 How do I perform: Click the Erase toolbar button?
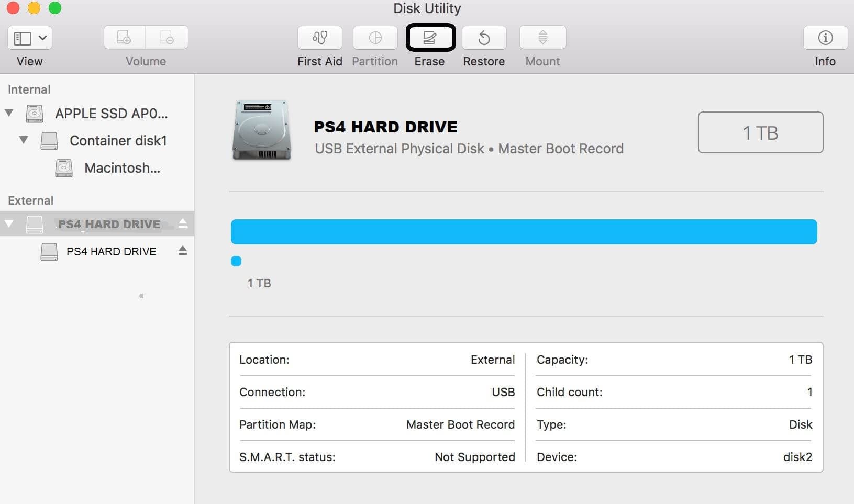[x=430, y=38]
